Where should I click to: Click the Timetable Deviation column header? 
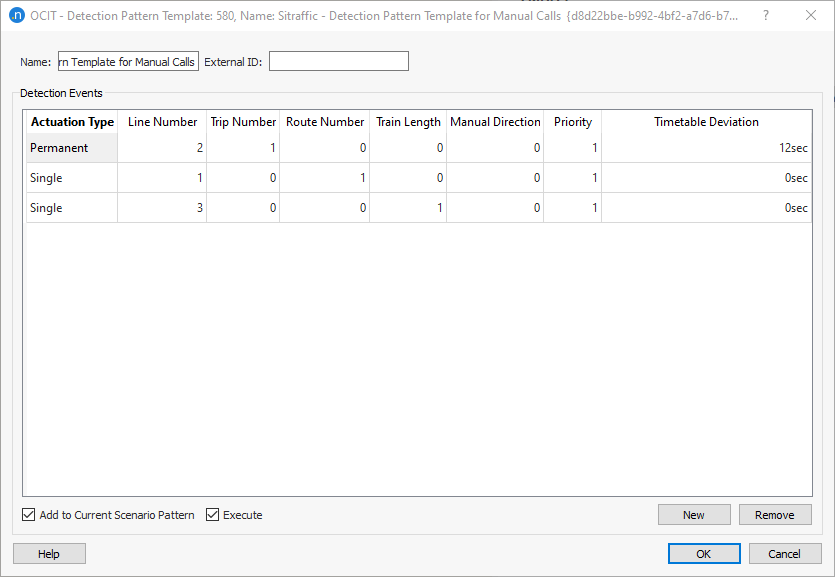coord(706,121)
